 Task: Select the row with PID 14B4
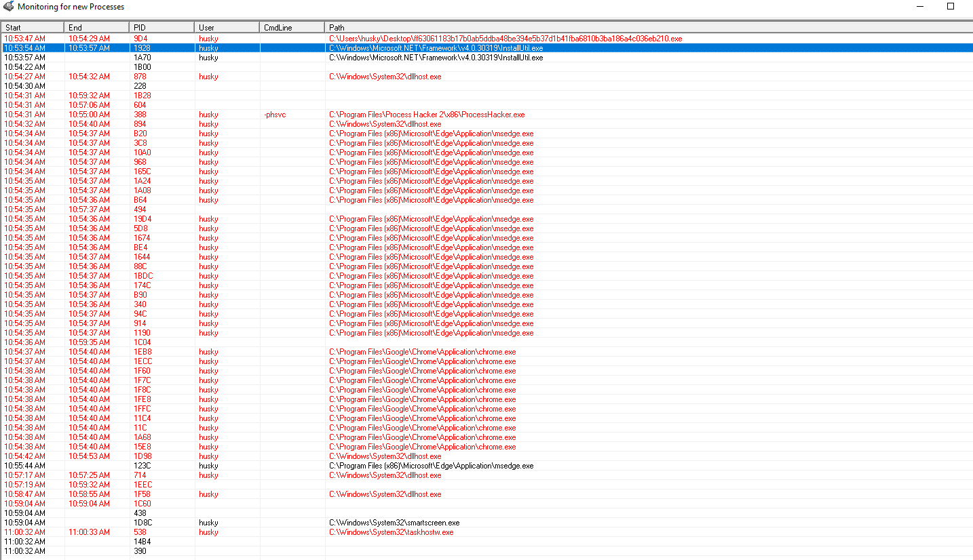pos(142,542)
